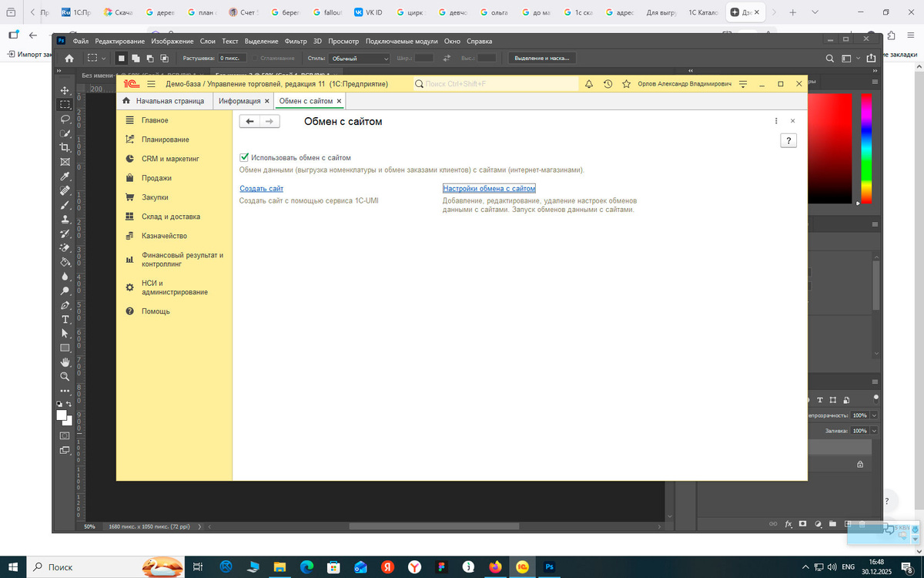
Task: Select the Paint Bucket tool in Photoshop
Action: (65, 262)
